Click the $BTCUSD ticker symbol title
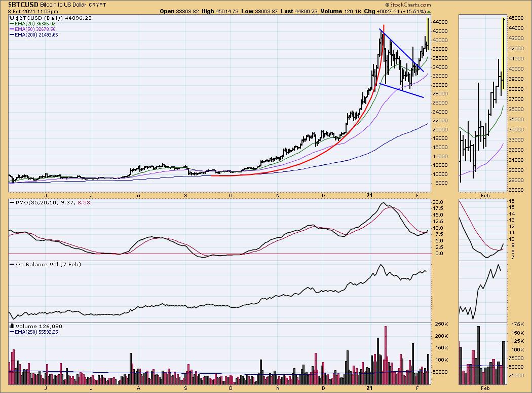Screen dimensions: 532x393 pyautogui.click(x=23, y=5)
